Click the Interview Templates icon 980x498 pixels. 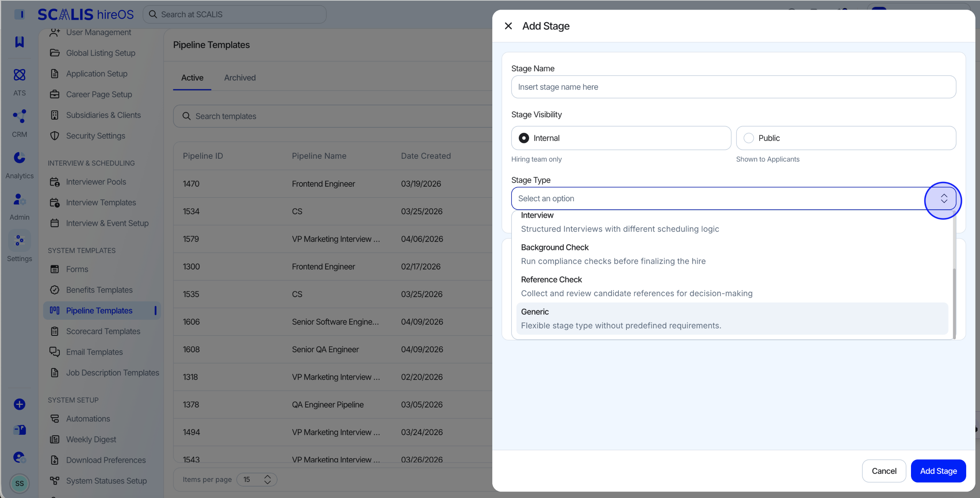click(55, 202)
